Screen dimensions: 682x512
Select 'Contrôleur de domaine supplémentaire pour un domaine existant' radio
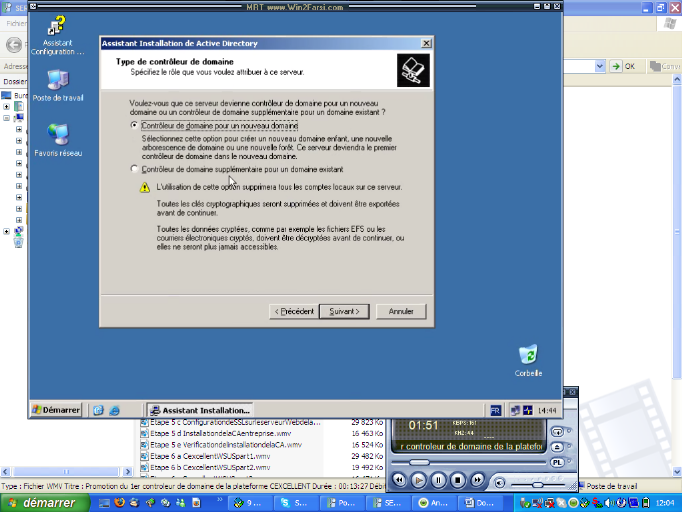click(134, 169)
